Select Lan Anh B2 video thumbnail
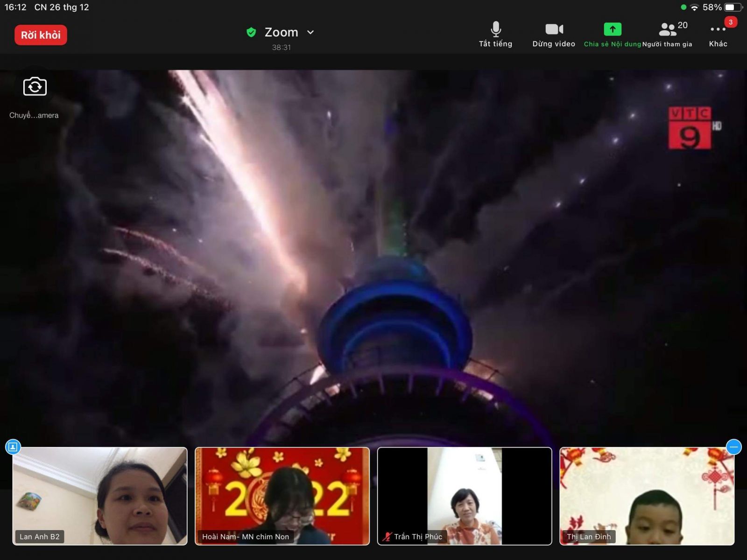 pos(99,496)
